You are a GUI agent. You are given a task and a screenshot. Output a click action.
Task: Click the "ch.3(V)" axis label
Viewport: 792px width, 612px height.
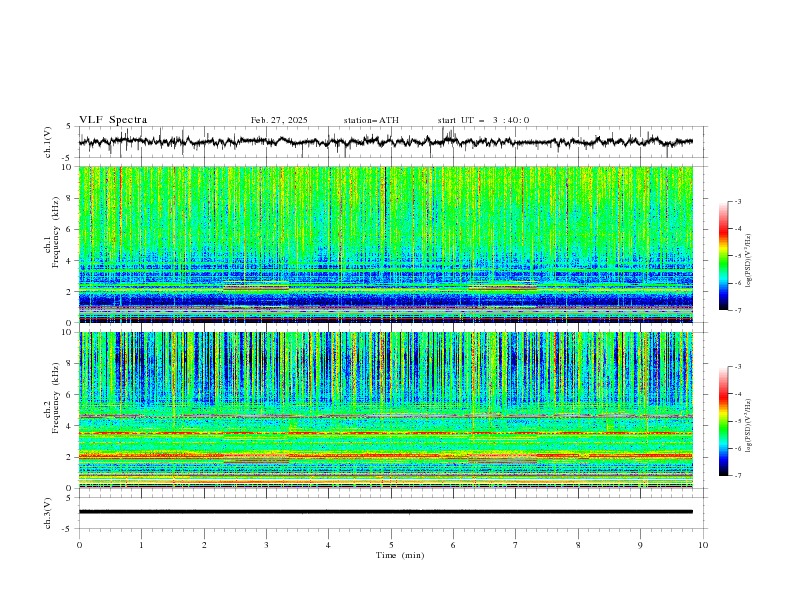(x=47, y=513)
